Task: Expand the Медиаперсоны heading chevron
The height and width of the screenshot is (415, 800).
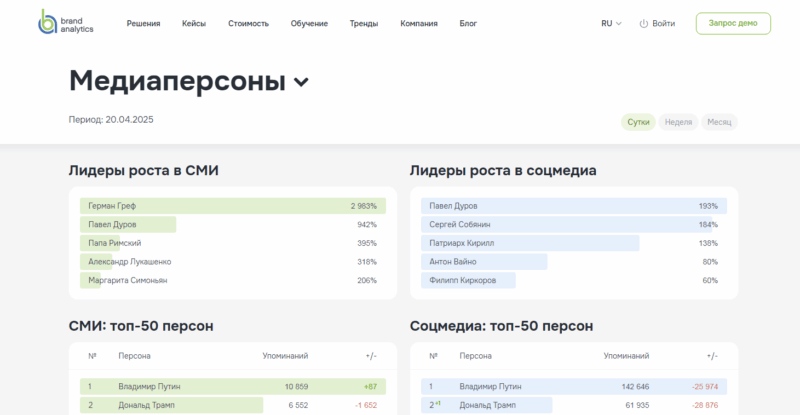Action: (x=302, y=82)
